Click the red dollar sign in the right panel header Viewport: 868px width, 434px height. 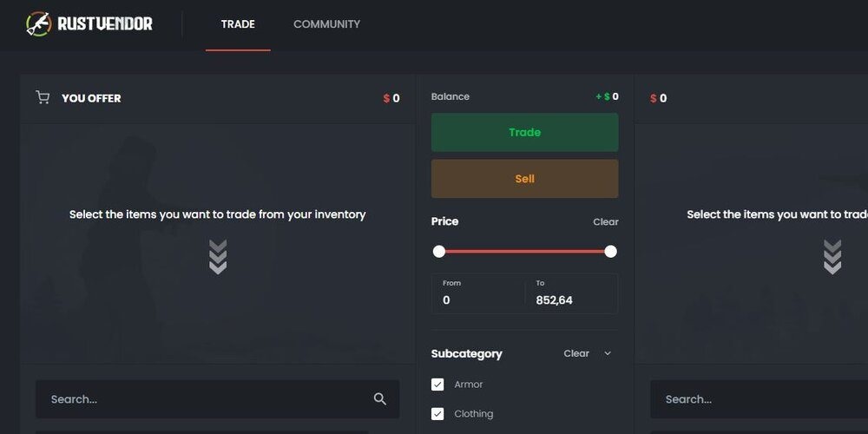(654, 99)
